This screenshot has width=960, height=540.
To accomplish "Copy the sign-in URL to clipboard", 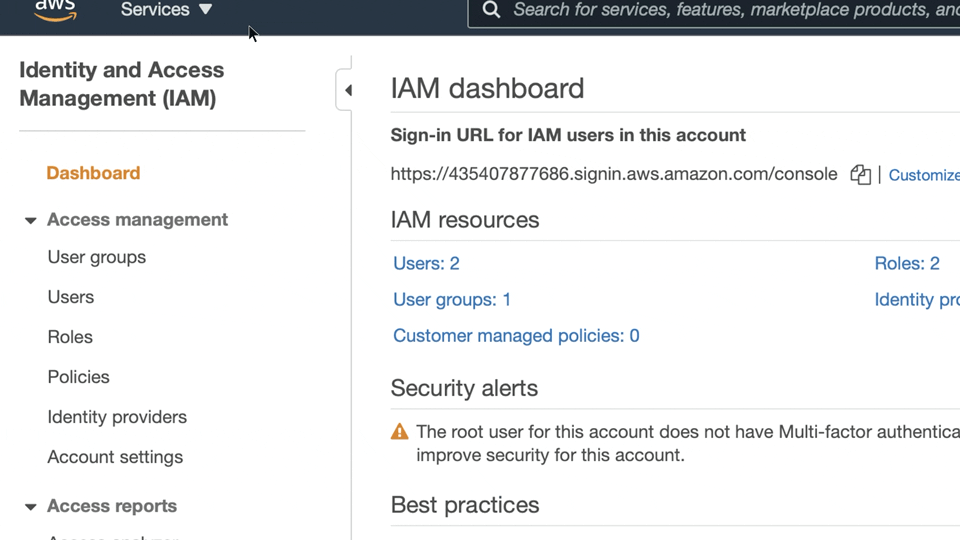I will (x=860, y=174).
